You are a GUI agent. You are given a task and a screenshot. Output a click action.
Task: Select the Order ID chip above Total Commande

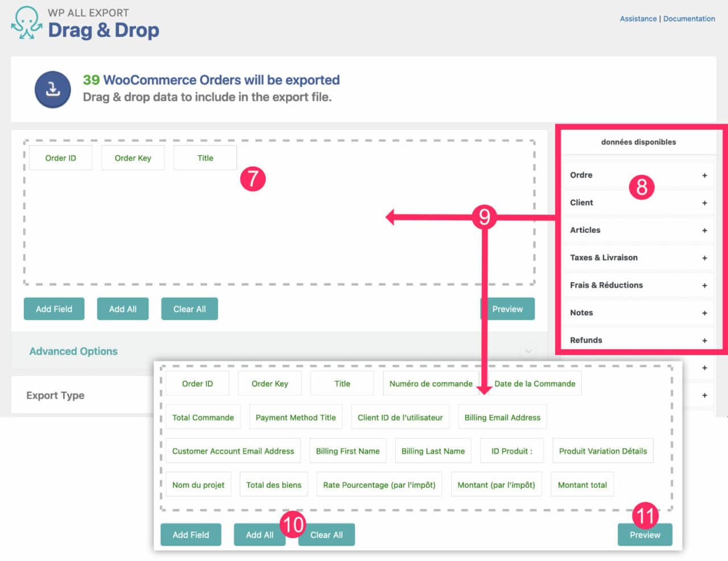[197, 383]
